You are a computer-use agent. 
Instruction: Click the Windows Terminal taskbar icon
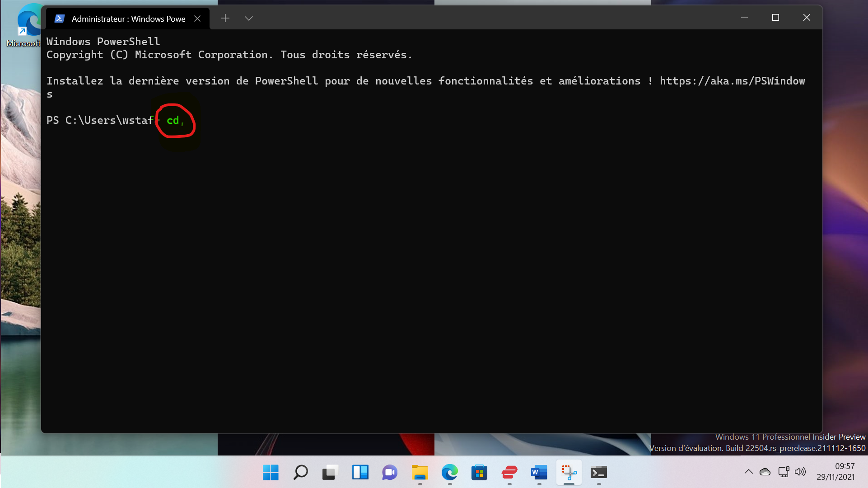(598, 473)
